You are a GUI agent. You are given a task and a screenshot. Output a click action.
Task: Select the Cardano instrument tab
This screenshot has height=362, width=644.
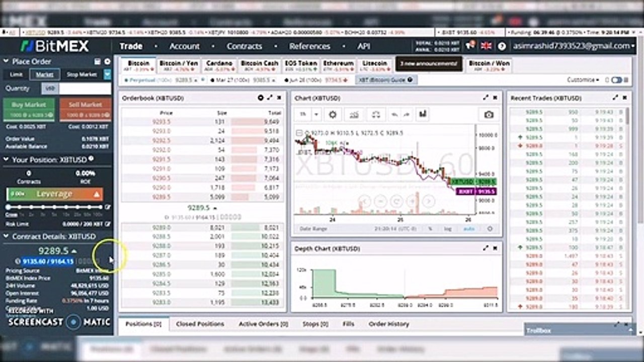click(219, 66)
